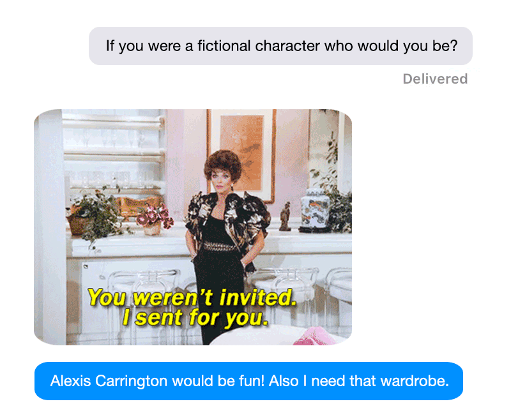
Task: Open the GIF image attachment
Action: (x=193, y=227)
